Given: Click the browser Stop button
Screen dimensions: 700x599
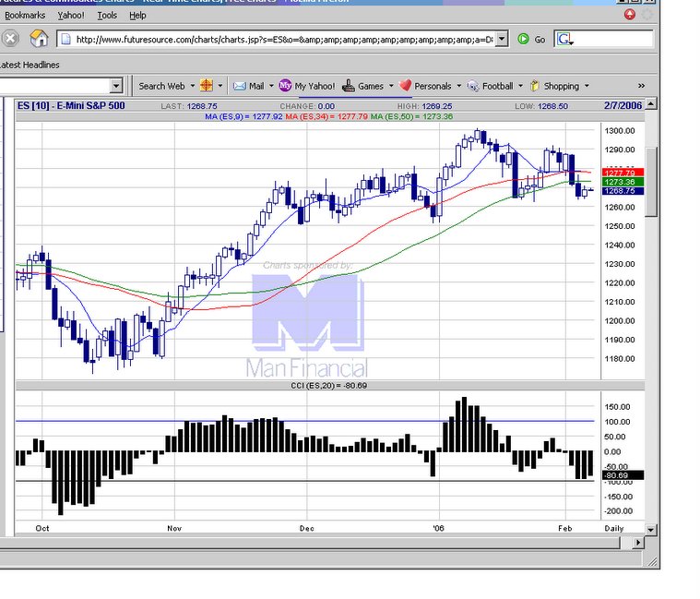Looking at the screenshot, I should [10, 39].
